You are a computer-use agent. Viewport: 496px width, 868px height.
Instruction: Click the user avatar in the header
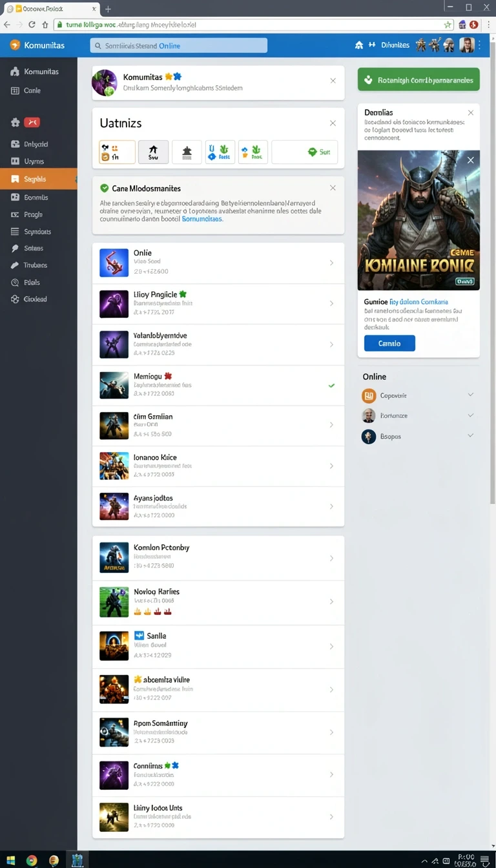tap(466, 45)
